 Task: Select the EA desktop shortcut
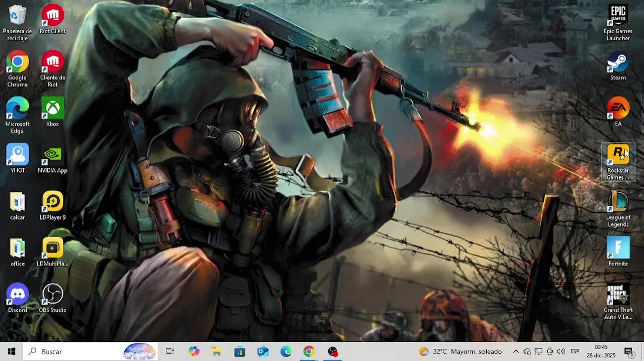click(x=618, y=112)
